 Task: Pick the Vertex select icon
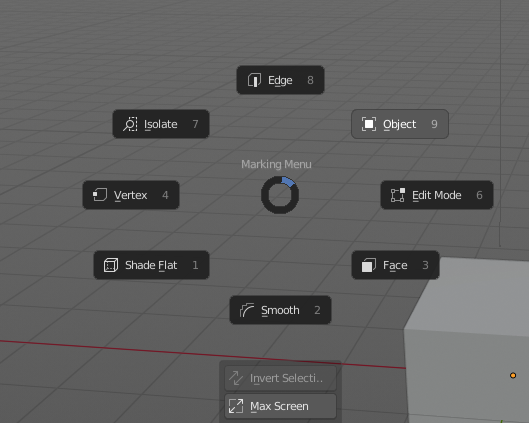coord(100,195)
